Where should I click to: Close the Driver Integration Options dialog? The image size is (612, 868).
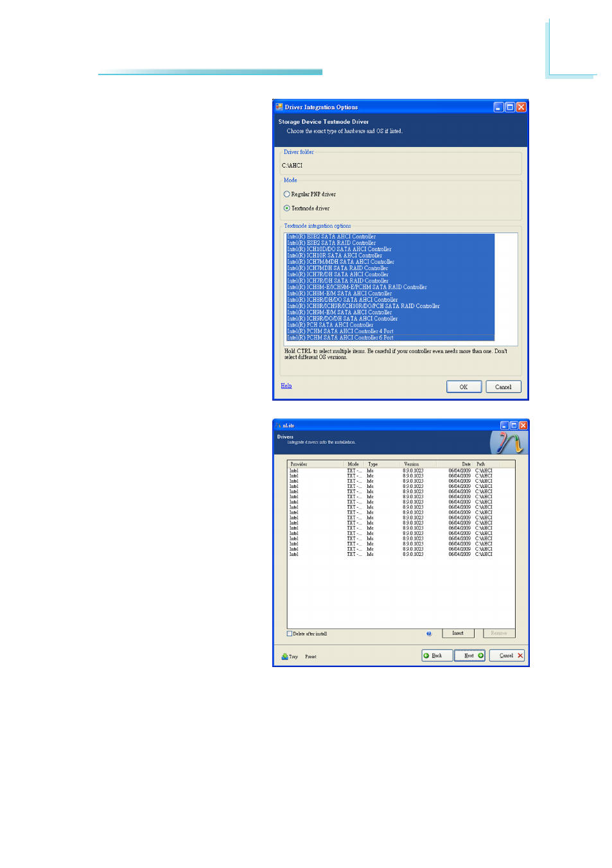[x=521, y=107]
